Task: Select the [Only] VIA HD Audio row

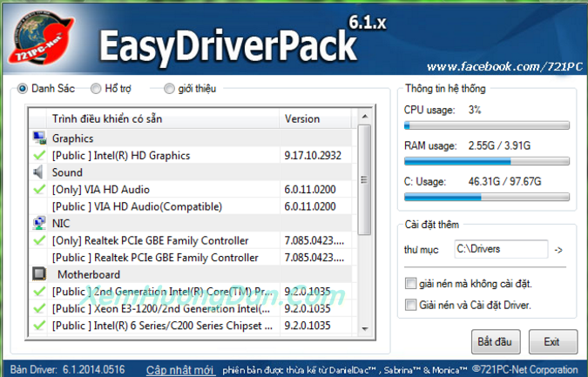Action: pyautogui.click(x=191, y=189)
